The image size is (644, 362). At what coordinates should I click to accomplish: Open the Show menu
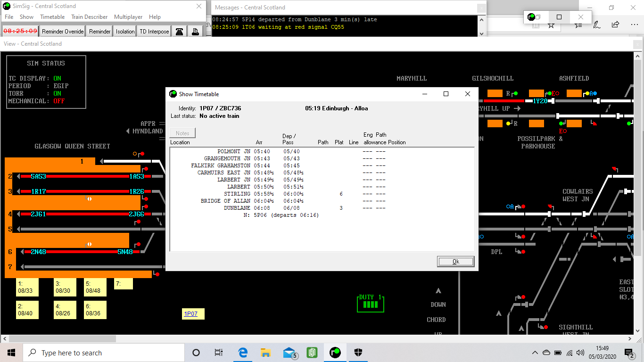(26, 16)
